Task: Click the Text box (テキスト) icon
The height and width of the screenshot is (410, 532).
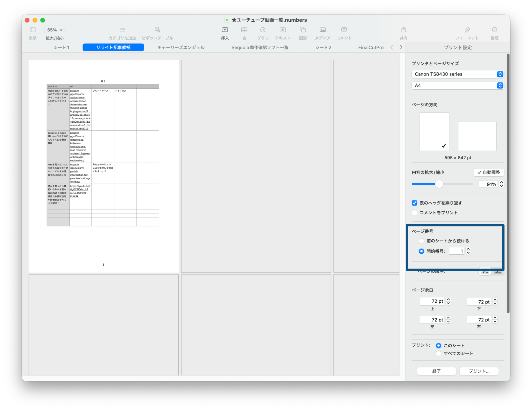Action: tap(283, 30)
